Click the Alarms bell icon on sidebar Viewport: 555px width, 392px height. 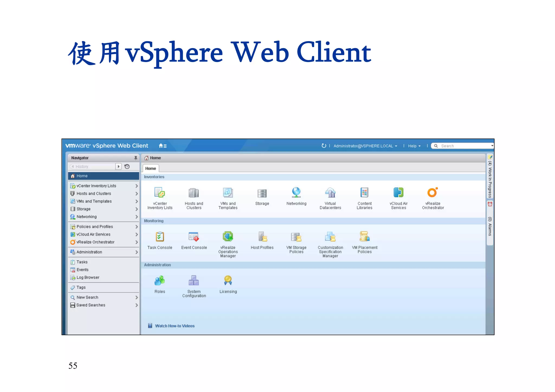pos(490,204)
